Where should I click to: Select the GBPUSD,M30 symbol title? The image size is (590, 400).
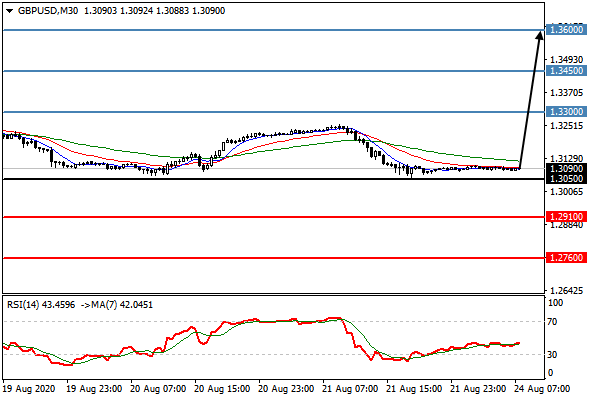click(48, 11)
